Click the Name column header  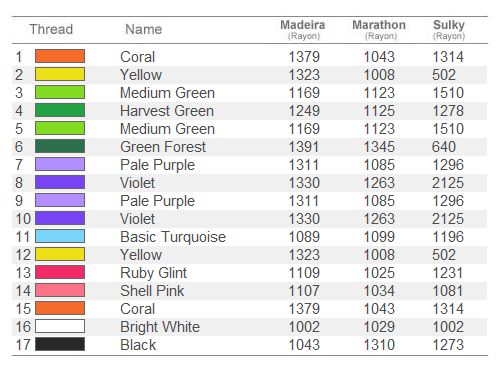click(144, 29)
